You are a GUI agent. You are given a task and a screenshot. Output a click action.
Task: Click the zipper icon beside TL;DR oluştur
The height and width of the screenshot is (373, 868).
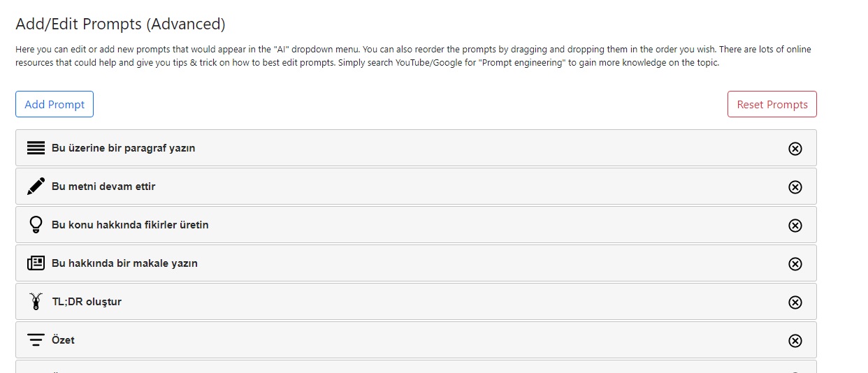pos(36,302)
